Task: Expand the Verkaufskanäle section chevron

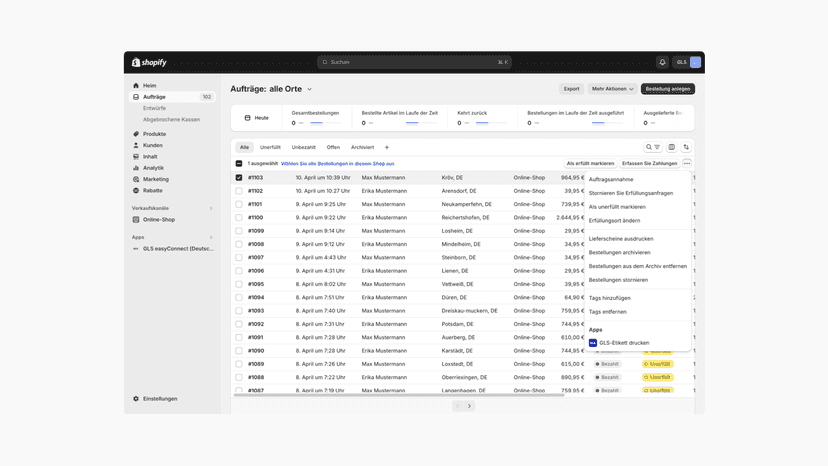Action: point(211,208)
